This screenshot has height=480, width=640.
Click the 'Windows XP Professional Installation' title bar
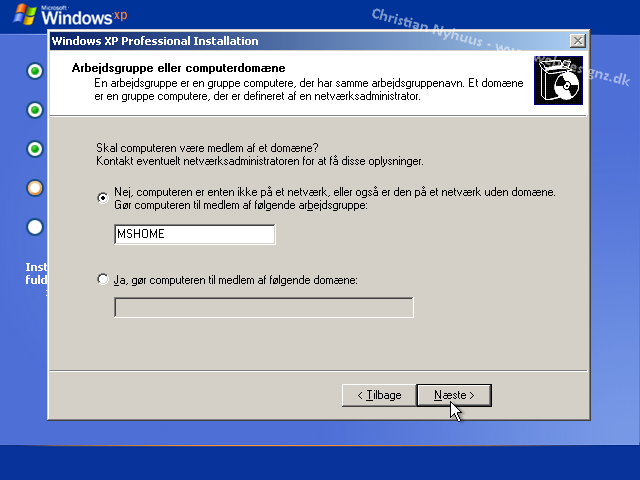click(300, 41)
